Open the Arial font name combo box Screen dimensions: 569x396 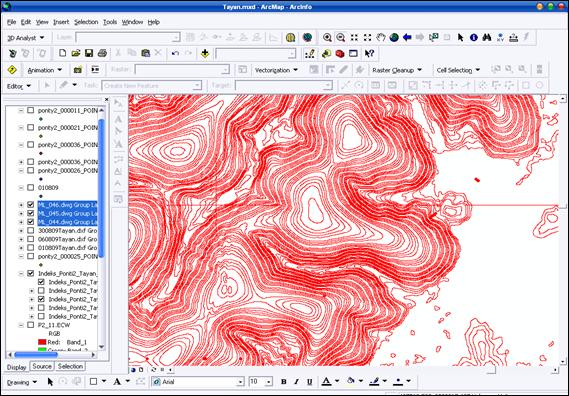(x=198, y=382)
